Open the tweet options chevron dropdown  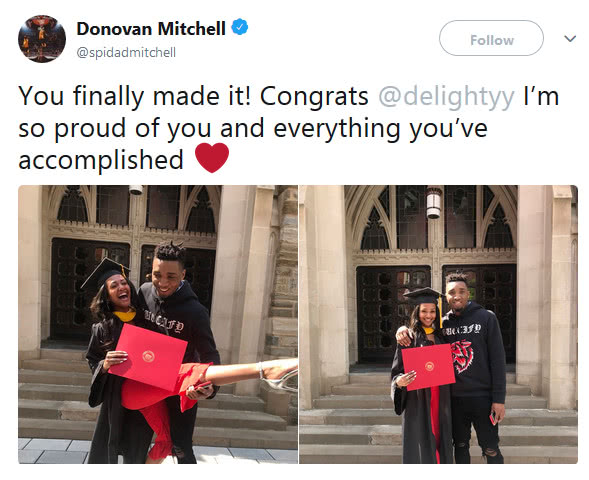pos(570,38)
